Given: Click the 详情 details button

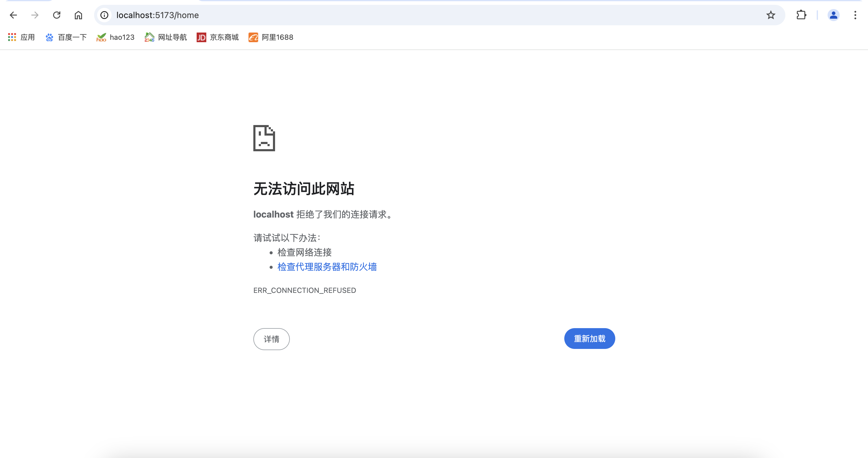Looking at the screenshot, I should tap(271, 339).
